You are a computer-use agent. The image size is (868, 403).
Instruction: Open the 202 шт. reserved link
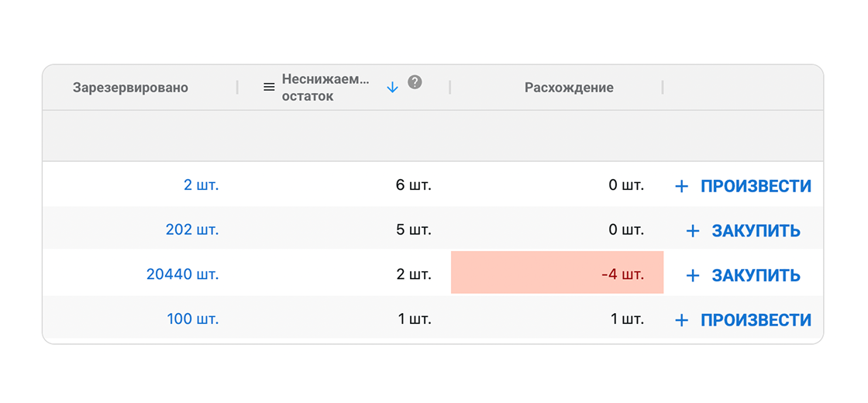pos(192,230)
